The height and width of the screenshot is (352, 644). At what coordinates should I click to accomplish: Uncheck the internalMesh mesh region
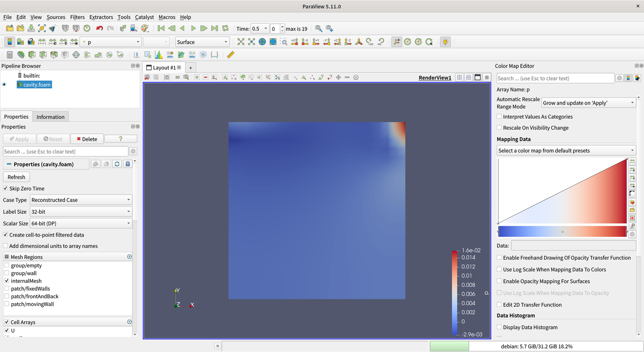pos(6,281)
